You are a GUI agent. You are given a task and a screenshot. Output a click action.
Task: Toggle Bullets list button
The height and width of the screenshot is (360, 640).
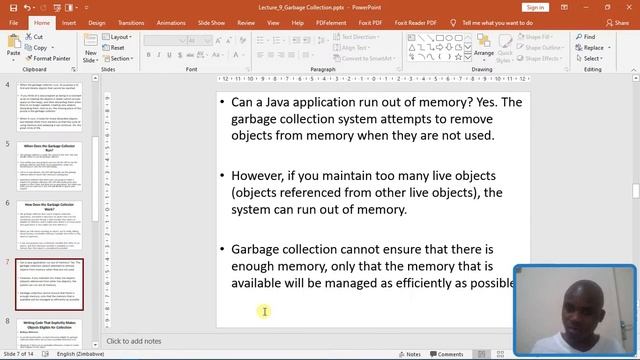tap(260, 40)
